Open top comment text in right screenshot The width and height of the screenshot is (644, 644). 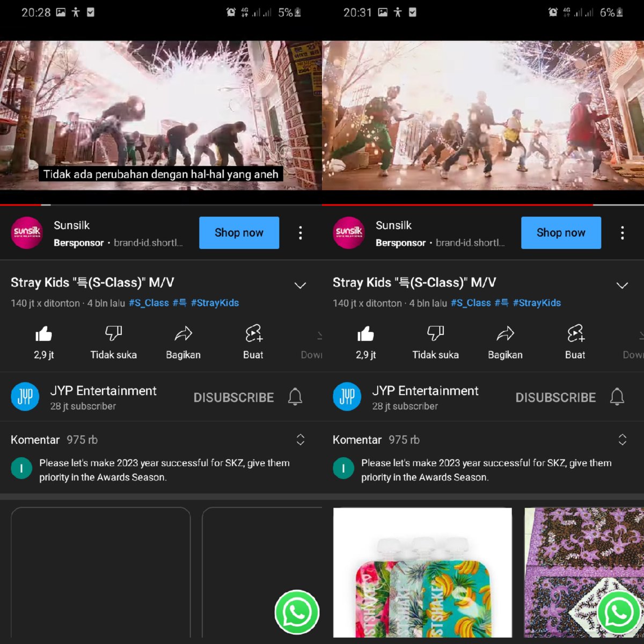click(x=486, y=470)
